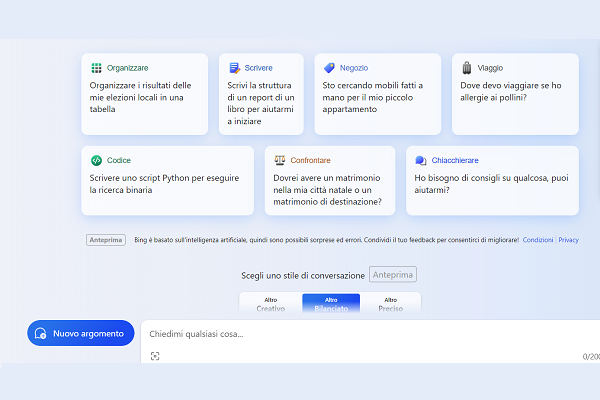Start a Nuovo argomento

click(81, 333)
